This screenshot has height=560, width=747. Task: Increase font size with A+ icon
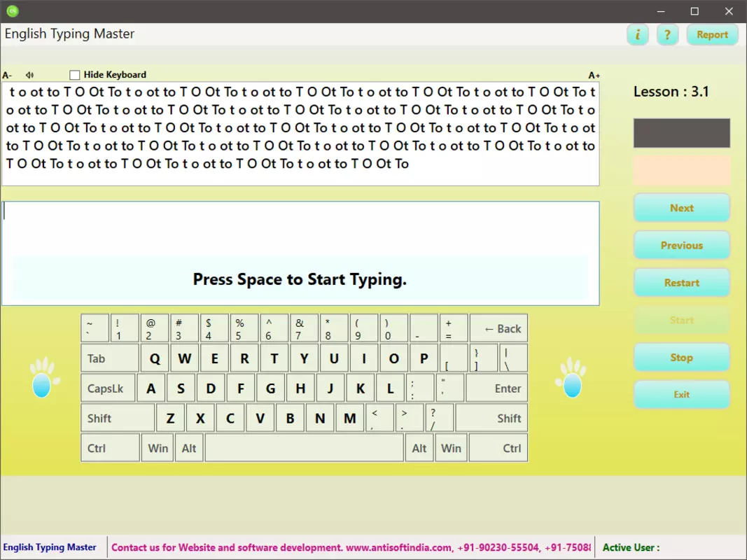pos(594,75)
